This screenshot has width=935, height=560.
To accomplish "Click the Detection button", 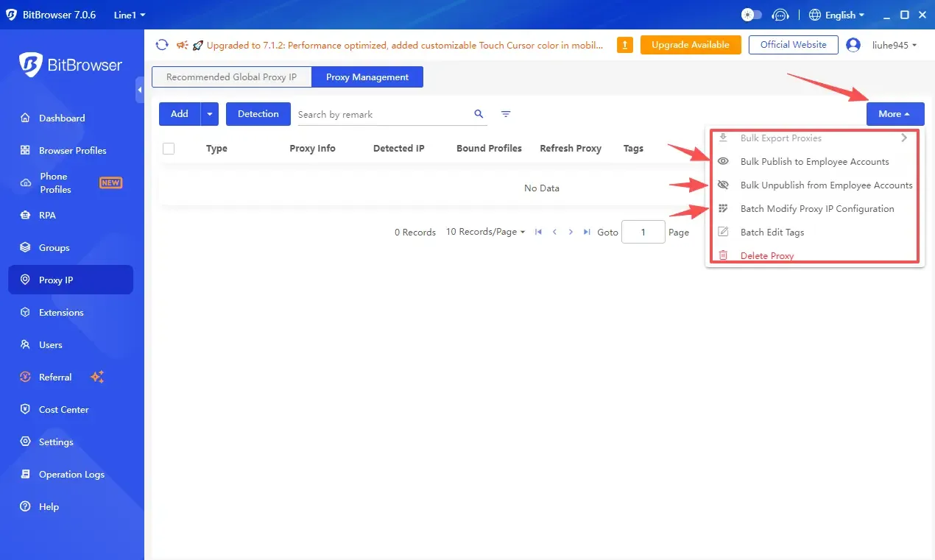I will coord(258,114).
